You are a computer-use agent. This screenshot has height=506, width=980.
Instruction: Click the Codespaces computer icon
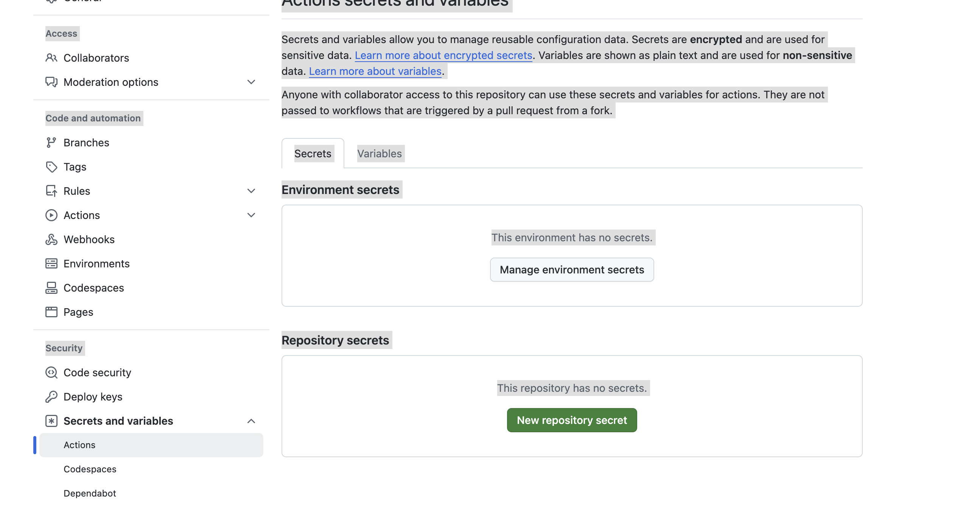click(51, 288)
